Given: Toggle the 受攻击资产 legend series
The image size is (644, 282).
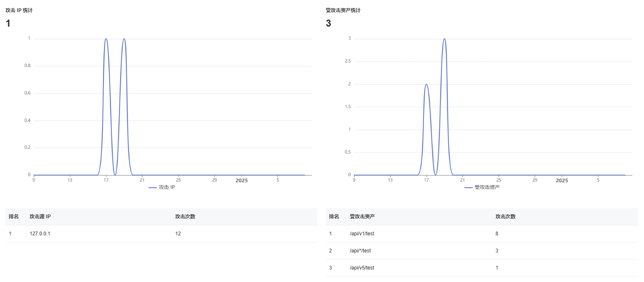Looking at the screenshot, I should pos(482,187).
